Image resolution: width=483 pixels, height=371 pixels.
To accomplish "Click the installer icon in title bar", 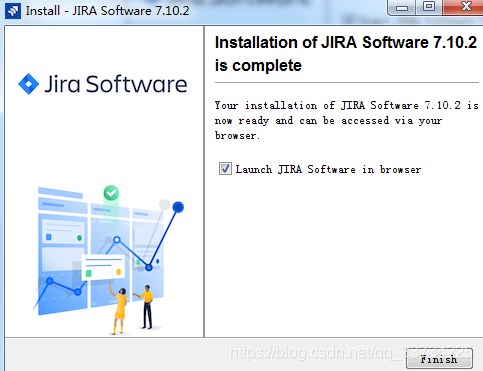I will pyautogui.click(x=13, y=11).
